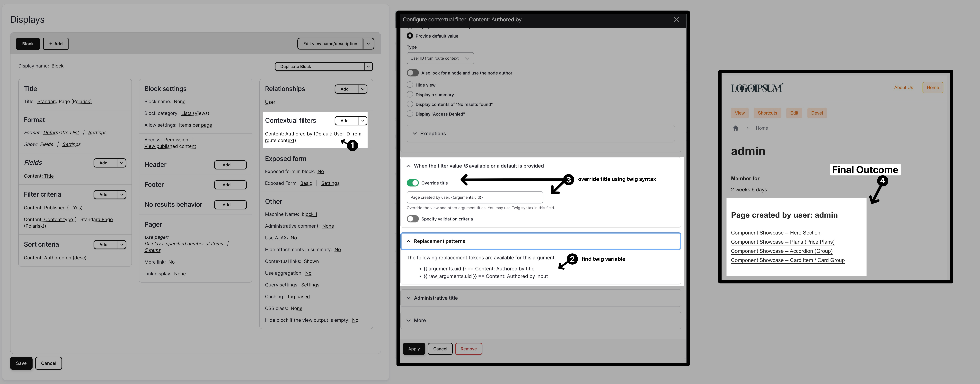The height and width of the screenshot is (384, 980).
Task: Open Component Showcase -- Plans (Price Plans) link
Action: pos(783,242)
